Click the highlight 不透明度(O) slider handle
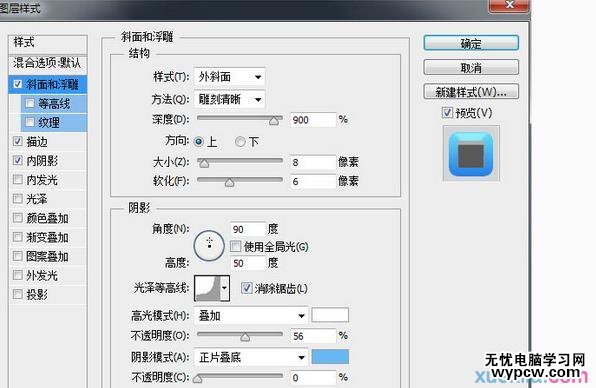The width and height of the screenshot is (596, 388). [x=245, y=337]
